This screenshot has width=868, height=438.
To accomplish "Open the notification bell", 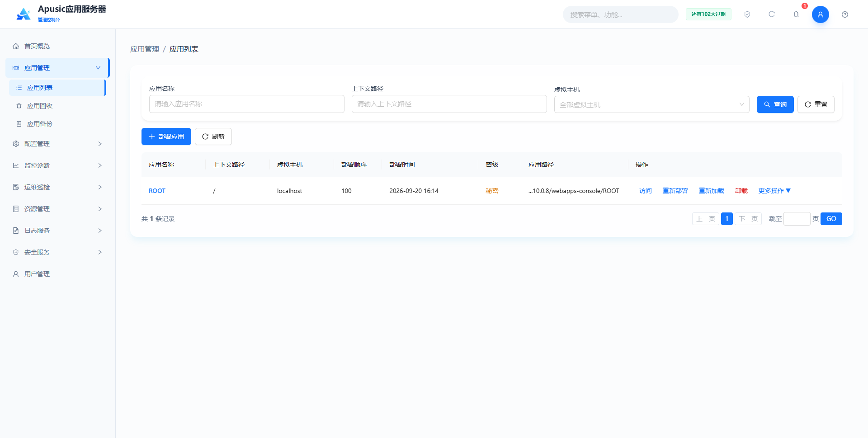I will [796, 14].
